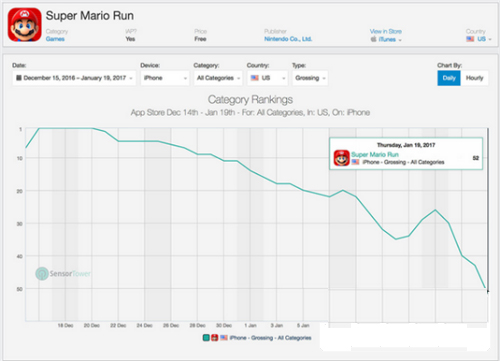
Task: Switch chart to Hourly view
Action: point(474,78)
